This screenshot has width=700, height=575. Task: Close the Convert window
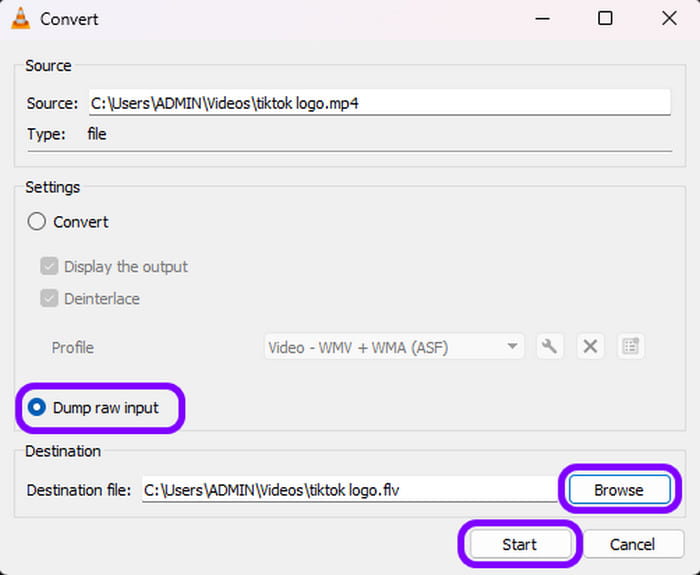(x=669, y=19)
